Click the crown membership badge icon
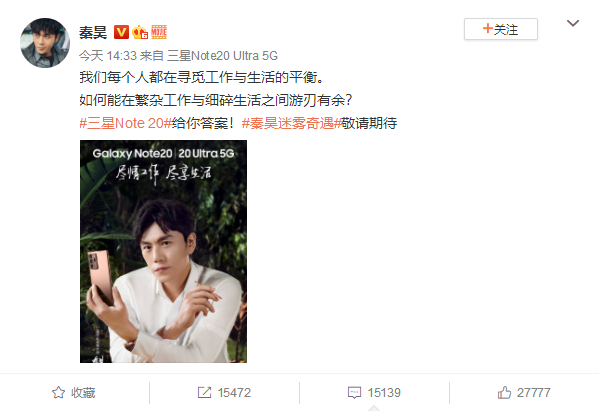 (140, 32)
